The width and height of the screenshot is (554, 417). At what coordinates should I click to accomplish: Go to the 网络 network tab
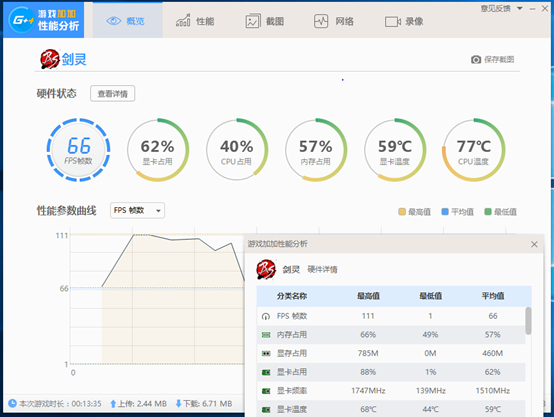(x=334, y=21)
